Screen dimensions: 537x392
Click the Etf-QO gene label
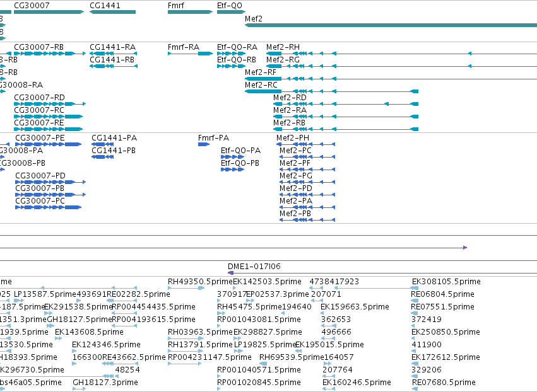click(x=230, y=6)
